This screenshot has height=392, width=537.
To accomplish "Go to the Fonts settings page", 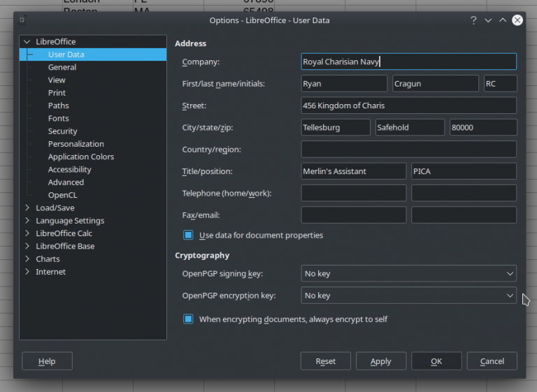I will pos(58,119).
